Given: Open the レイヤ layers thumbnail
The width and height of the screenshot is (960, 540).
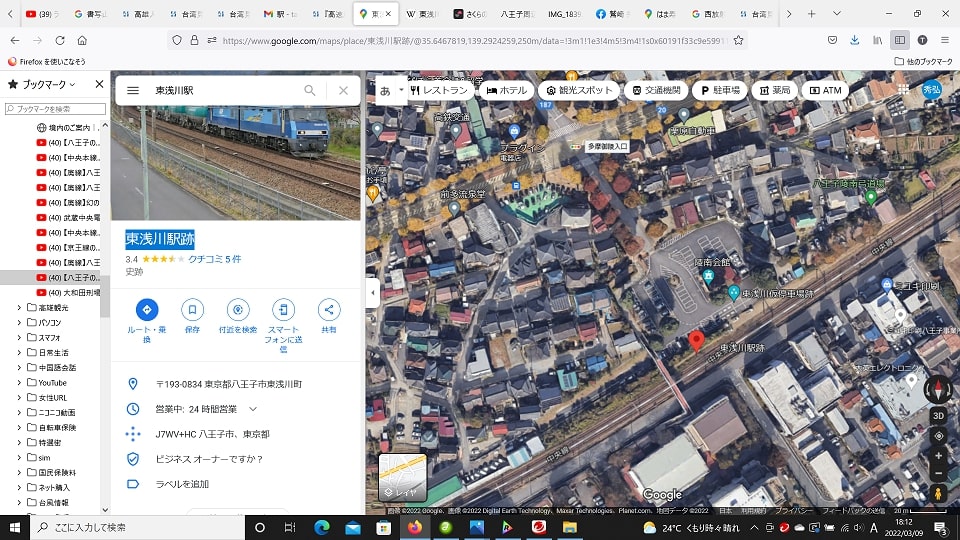Looking at the screenshot, I should (x=402, y=477).
